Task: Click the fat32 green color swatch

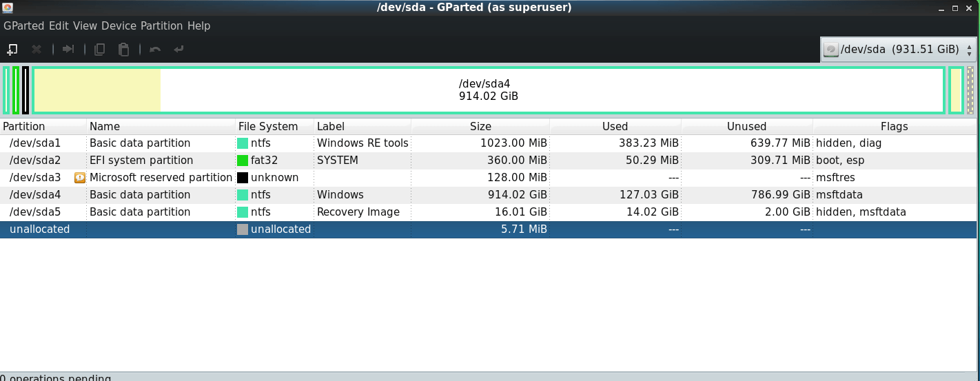Action: (243, 161)
